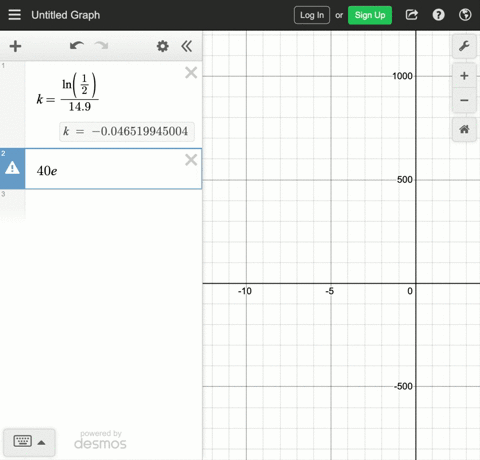Collapse the expression list panel

click(x=187, y=46)
